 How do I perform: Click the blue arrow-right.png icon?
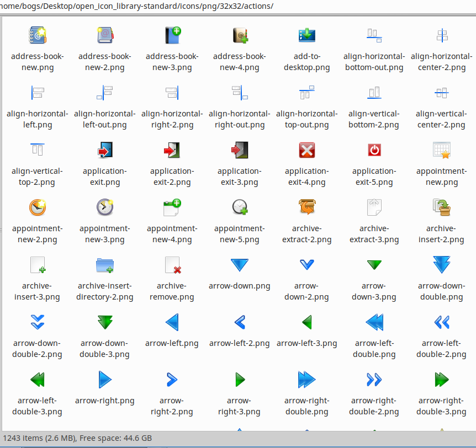click(104, 380)
